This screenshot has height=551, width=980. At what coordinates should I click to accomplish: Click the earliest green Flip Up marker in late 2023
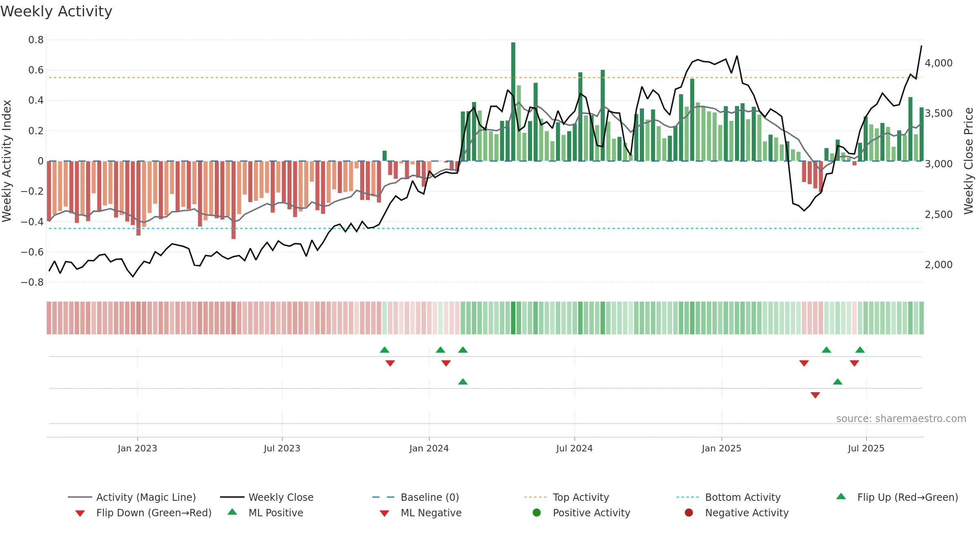[384, 350]
